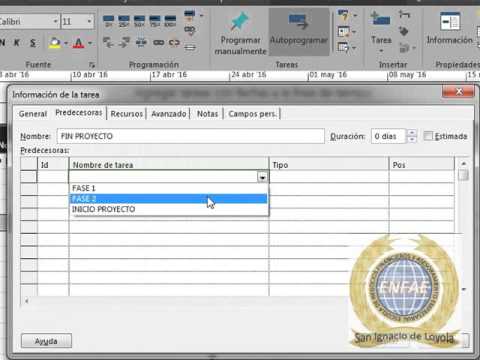The image size is (480, 360).
Task: Open the Notas tab
Action: coord(207,114)
